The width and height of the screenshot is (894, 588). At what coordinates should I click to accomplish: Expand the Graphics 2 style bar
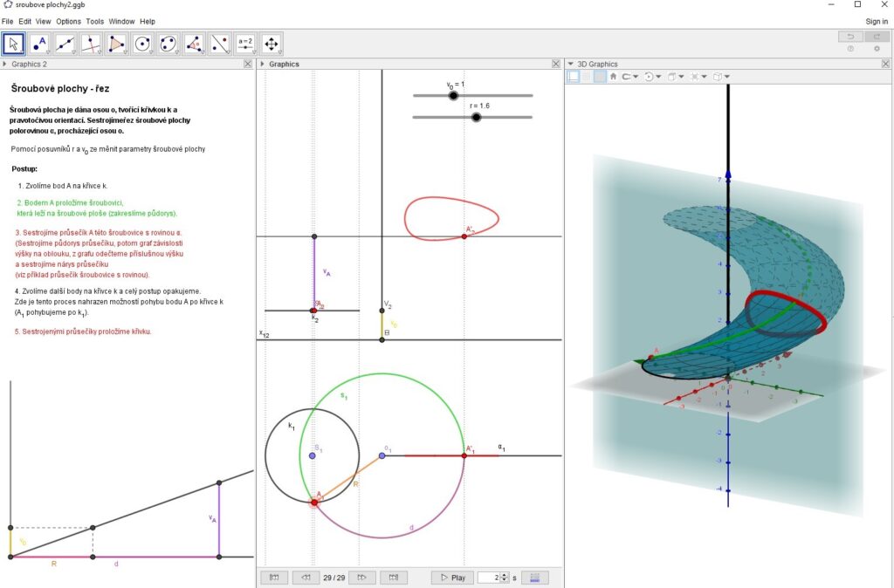(x=5, y=64)
